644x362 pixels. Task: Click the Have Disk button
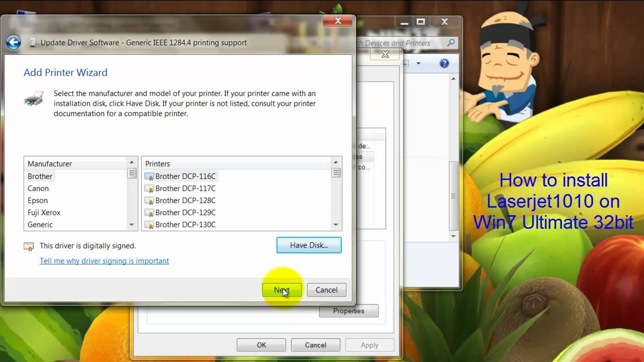pos(309,245)
